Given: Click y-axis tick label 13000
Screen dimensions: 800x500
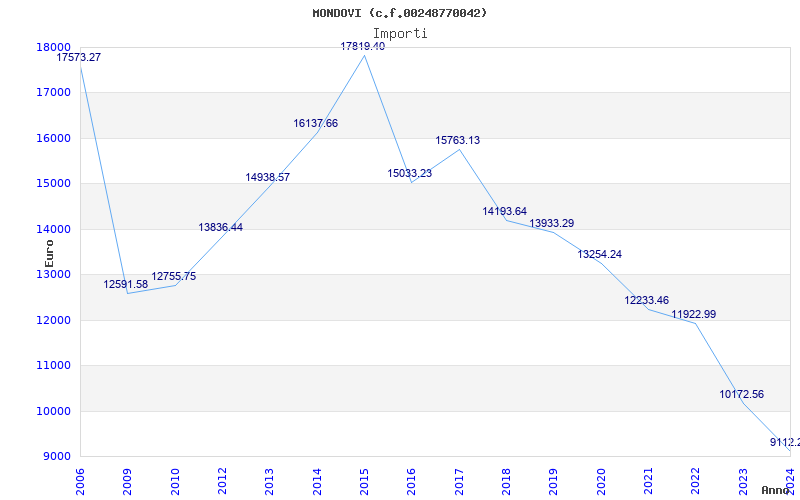Looking at the screenshot, I should (53, 274).
